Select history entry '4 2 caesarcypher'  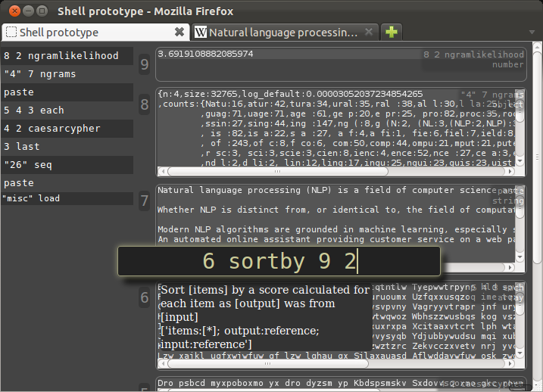67,129
